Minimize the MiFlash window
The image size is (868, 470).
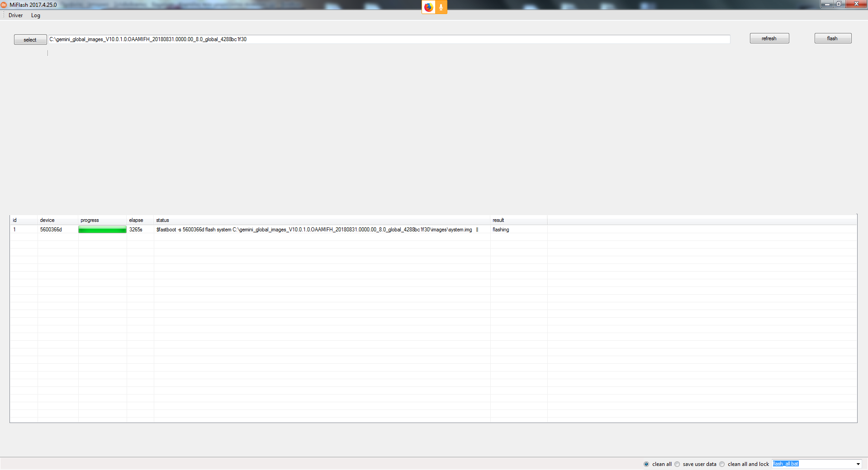tap(827, 4)
